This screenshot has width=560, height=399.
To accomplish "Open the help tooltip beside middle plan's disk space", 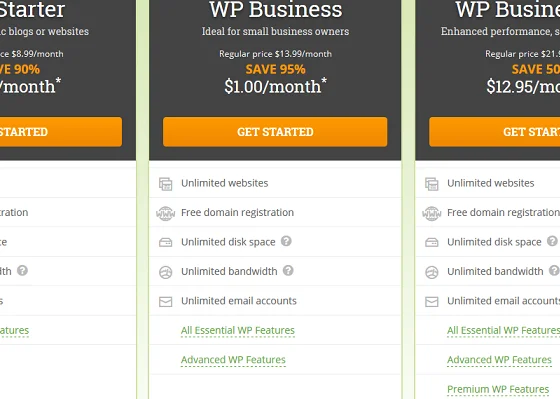I will [x=286, y=241].
